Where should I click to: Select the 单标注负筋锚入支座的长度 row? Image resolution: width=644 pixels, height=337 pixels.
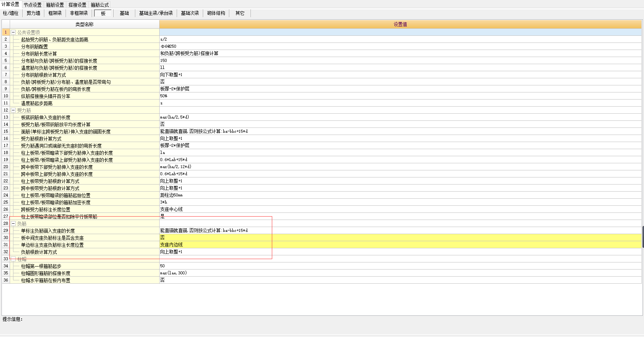(x=85, y=231)
